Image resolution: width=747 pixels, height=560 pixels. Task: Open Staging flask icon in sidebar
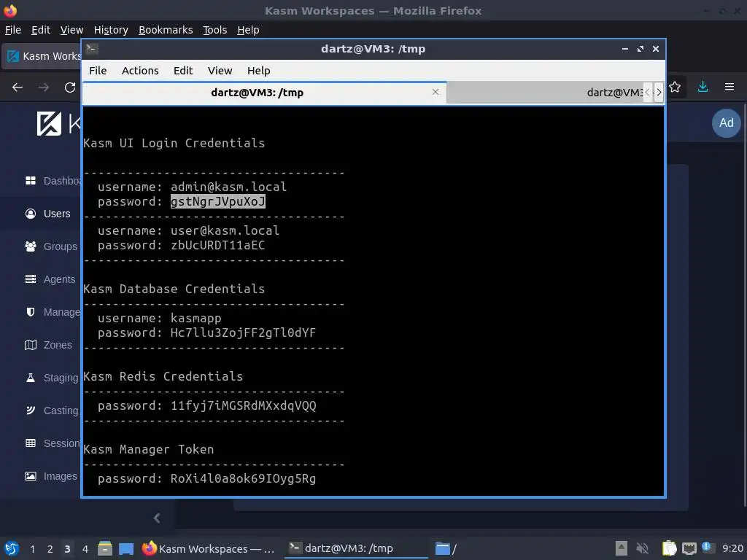click(x=31, y=378)
